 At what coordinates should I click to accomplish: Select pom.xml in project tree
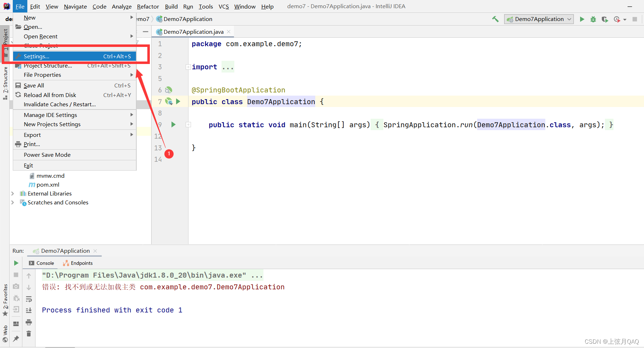pos(44,184)
